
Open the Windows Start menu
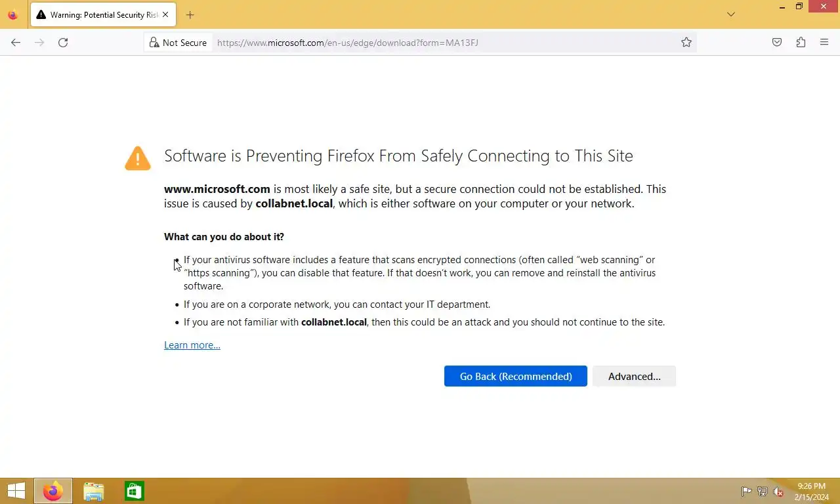[x=16, y=491]
